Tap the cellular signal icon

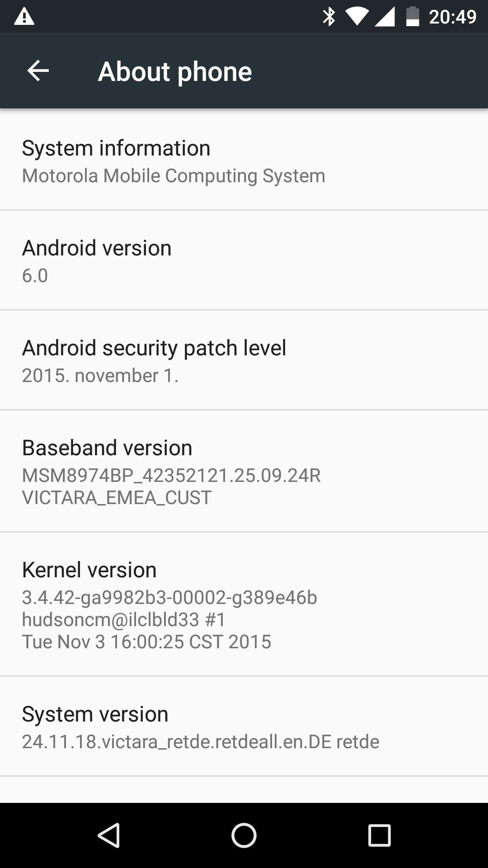coord(385,17)
